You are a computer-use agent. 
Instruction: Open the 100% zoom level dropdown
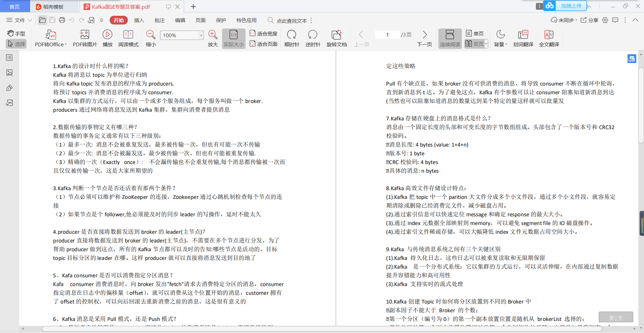click(x=201, y=35)
